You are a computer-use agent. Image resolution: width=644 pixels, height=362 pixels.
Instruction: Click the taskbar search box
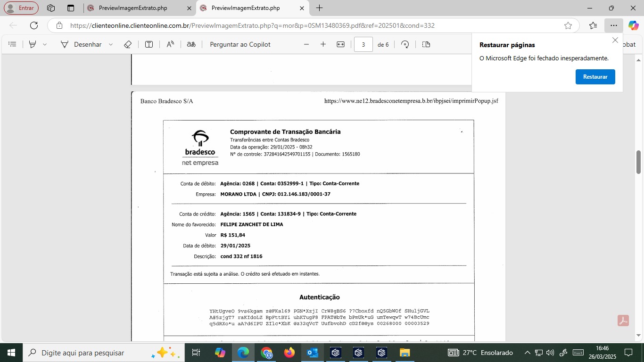point(103,353)
